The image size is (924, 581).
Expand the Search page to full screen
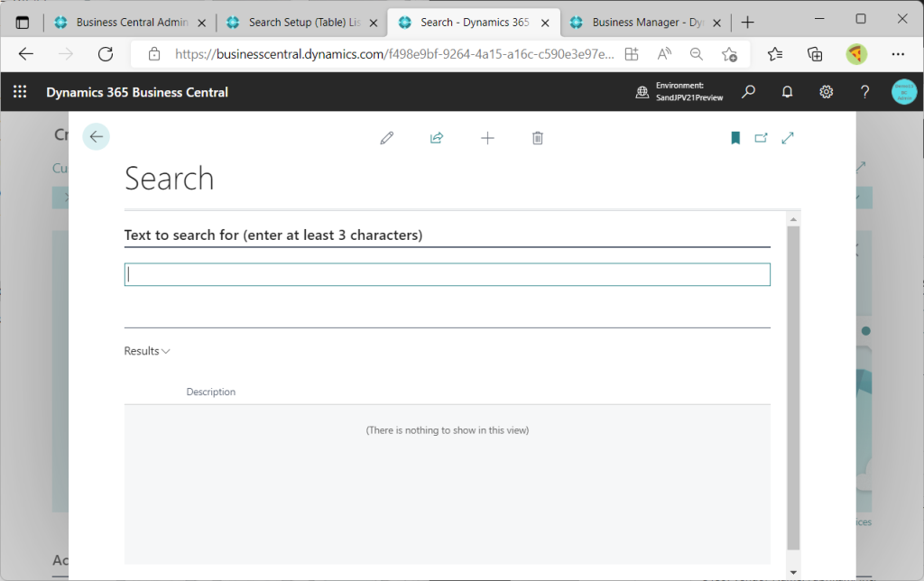(788, 138)
